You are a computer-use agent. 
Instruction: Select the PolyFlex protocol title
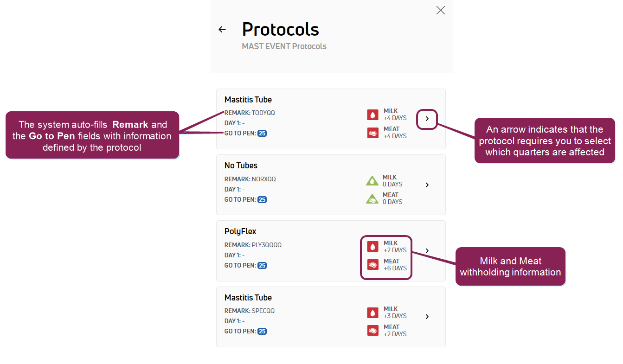pyautogui.click(x=240, y=231)
